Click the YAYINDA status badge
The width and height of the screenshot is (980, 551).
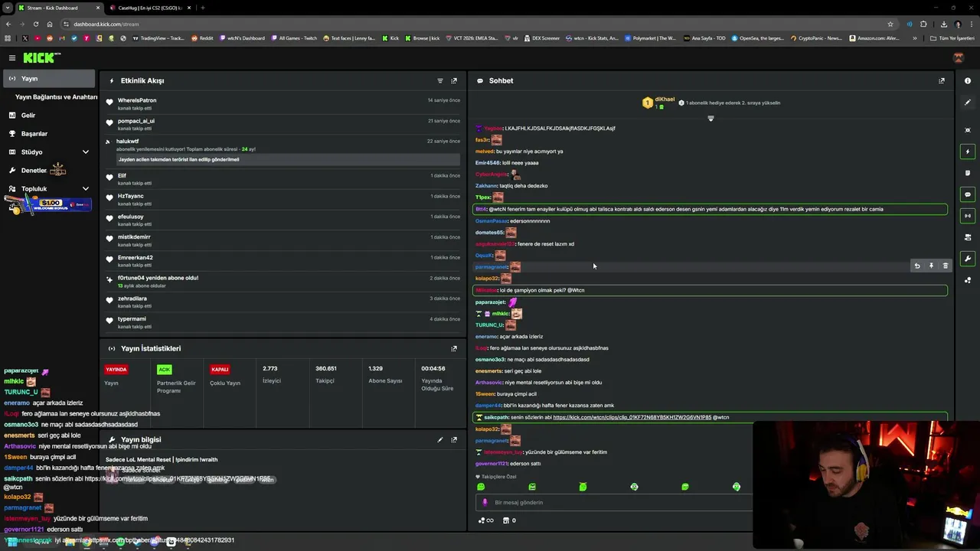[x=116, y=369]
